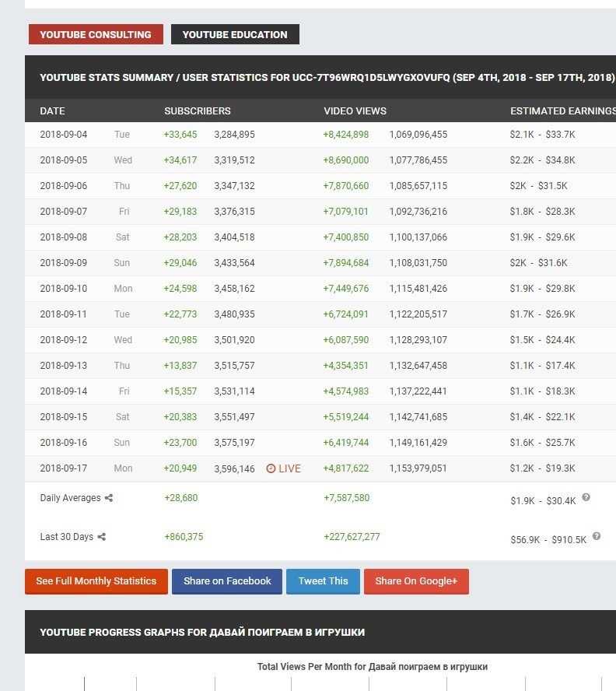The height and width of the screenshot is (691, 616).
Task: Click the Daily Averages share icon
Action: click(109, 498)
